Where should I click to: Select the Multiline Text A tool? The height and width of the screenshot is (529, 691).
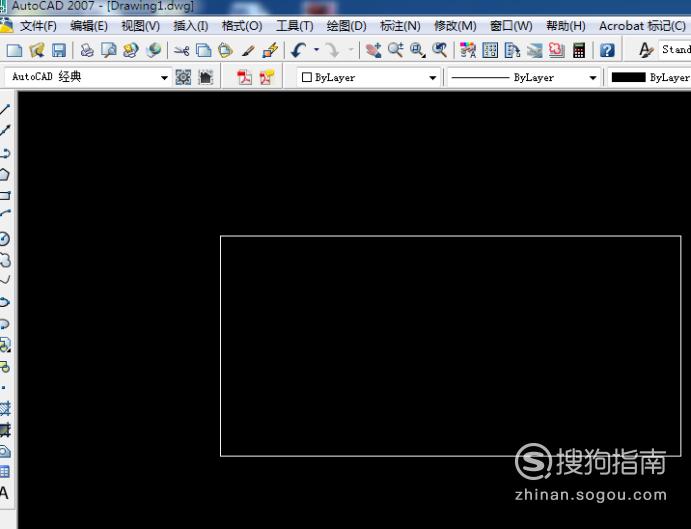coord(4,493)
